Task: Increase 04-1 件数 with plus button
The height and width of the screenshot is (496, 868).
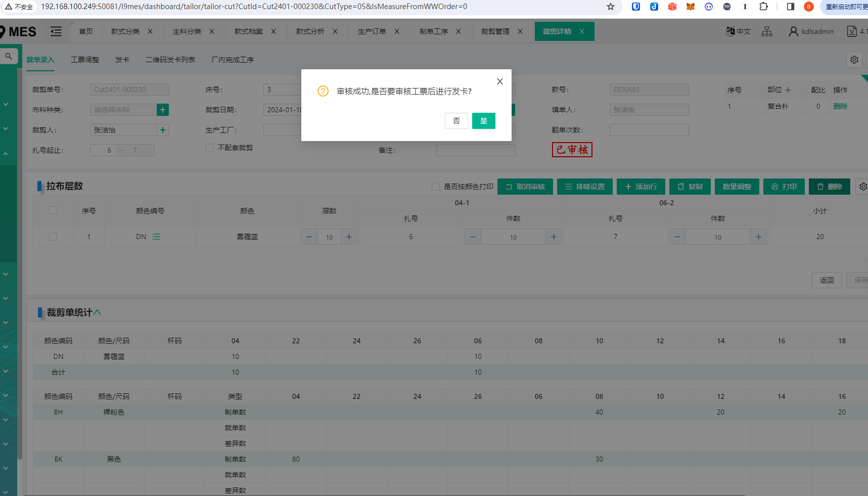Action: tap(554, 237)
